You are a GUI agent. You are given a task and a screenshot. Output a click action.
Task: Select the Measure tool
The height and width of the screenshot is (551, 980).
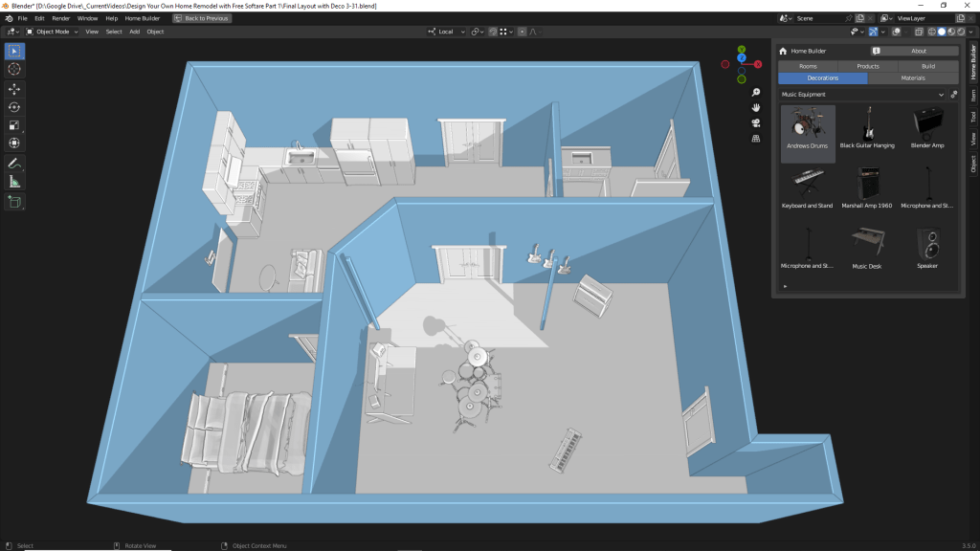pos(14,182)
